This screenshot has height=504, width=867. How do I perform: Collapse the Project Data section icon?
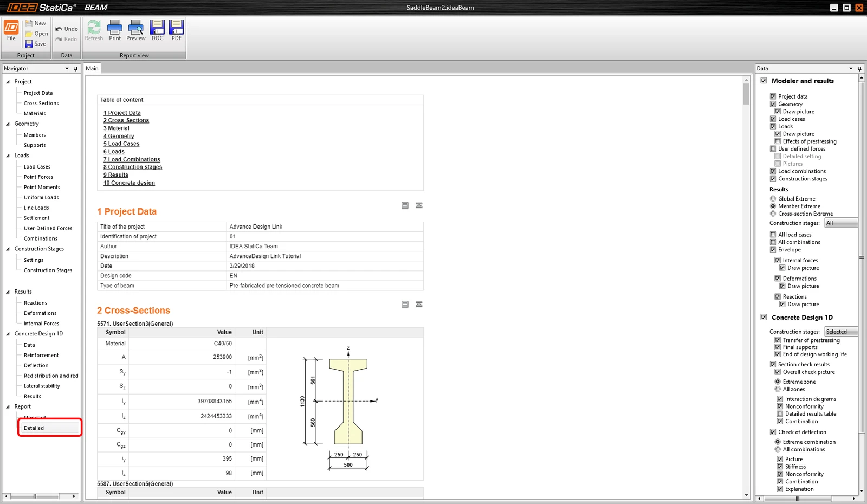coord(405,205)
